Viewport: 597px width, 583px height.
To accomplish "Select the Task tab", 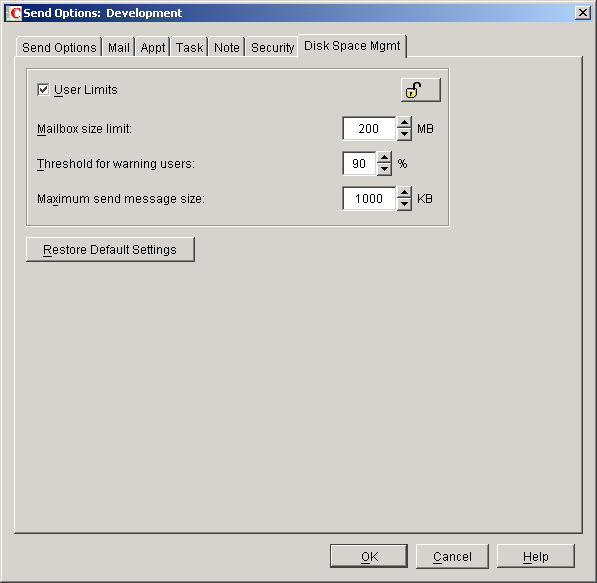I will pos(189,48).
